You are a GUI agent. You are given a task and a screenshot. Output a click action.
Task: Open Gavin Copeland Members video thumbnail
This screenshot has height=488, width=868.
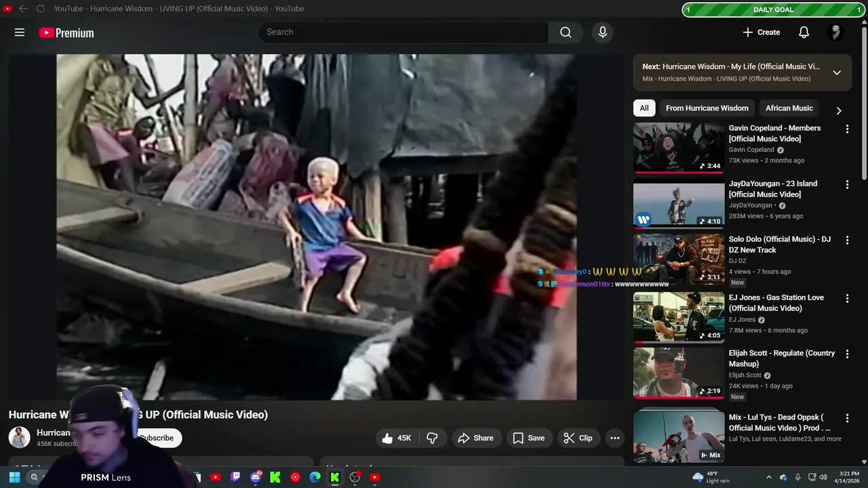click(x=679, y=148)
